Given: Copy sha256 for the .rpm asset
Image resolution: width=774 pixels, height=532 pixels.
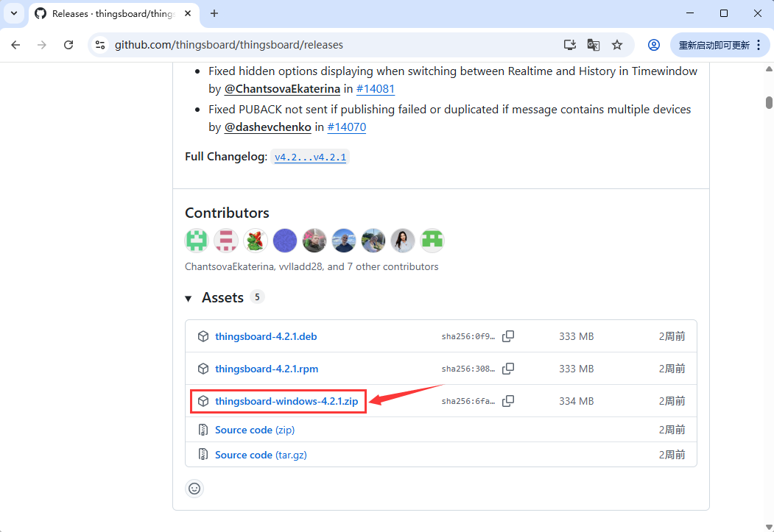Looking at the screenshot, I should pos(508,369).
